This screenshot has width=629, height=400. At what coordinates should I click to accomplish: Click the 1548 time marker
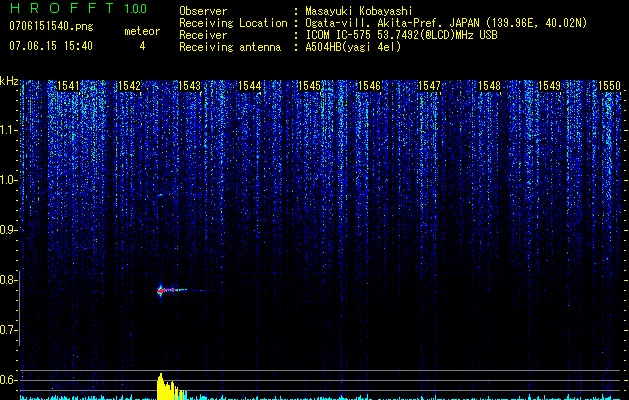[489, 85]
